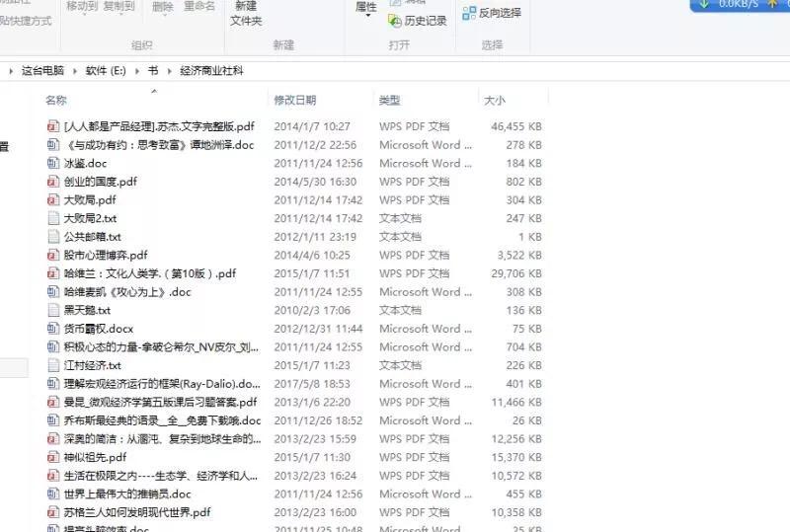Click the 移动到 ribbon button
The width and height of the screenshot is (790, 532).
[x=83, y=7]
